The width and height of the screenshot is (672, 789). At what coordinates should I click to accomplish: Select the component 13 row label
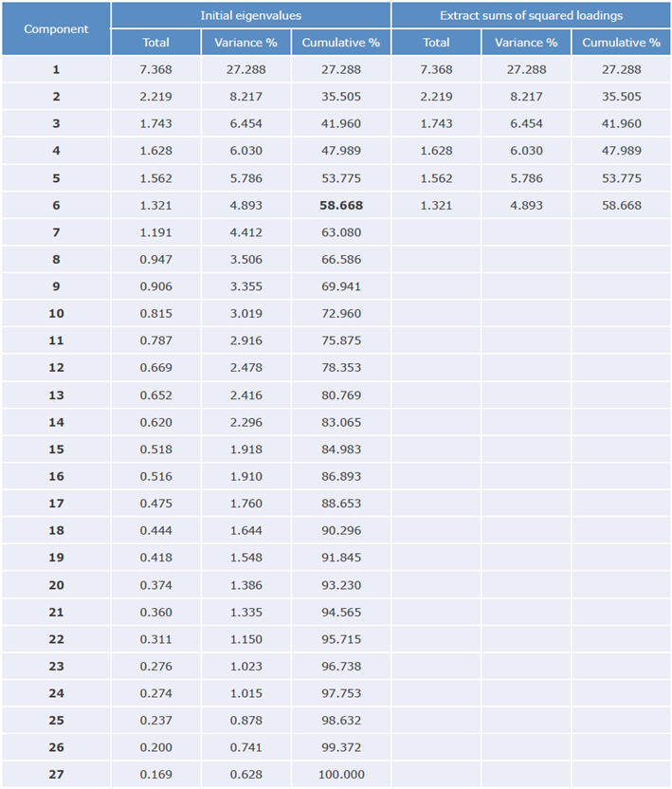(56, 394)
